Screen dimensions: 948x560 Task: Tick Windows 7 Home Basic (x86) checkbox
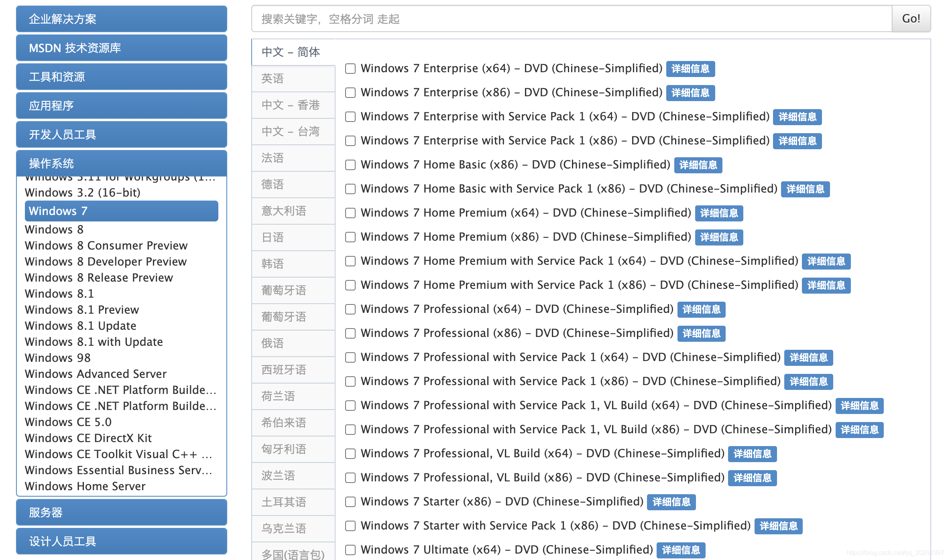350,165
